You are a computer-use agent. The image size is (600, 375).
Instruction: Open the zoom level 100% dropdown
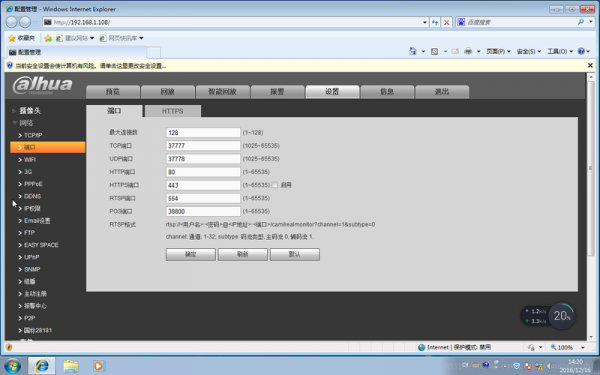583,347
